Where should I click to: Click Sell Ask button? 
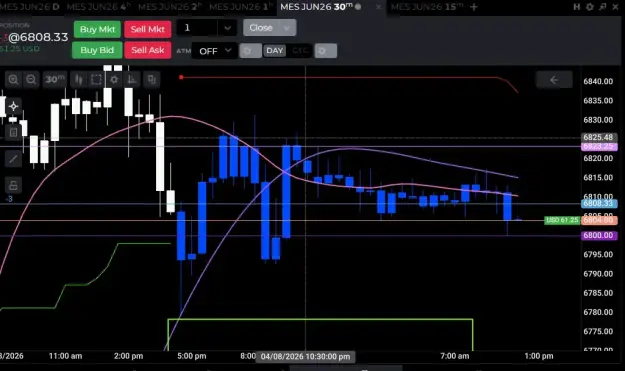click(147, 50)
